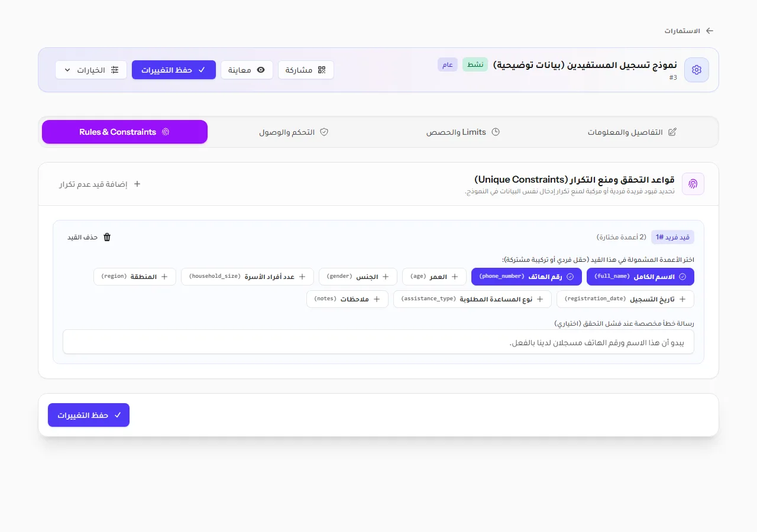Switch to التفاصيل والمعلومات tab
The height and width of the screenshot is (532, 757).
632,132
